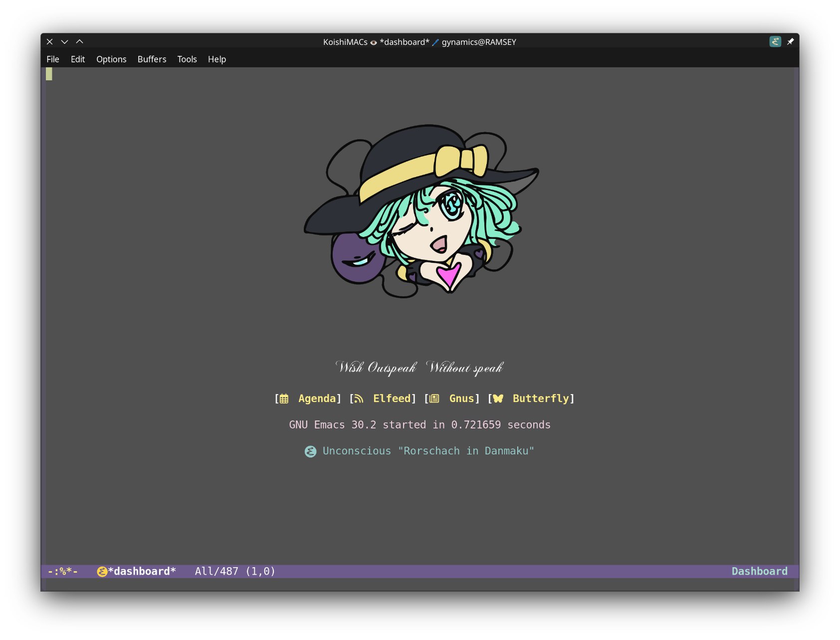The image size is (840, 640).
Task: Open the File menu
Action: pos(53,59)
